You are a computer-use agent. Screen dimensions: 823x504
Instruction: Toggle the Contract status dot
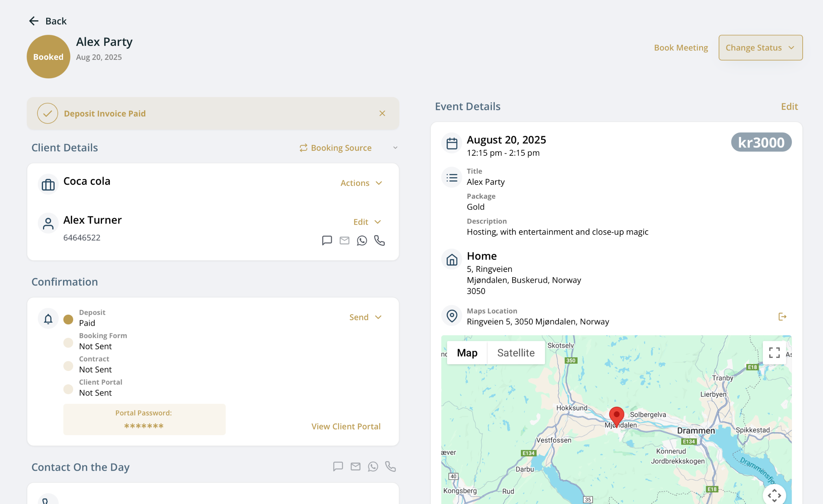click(68, 366)
